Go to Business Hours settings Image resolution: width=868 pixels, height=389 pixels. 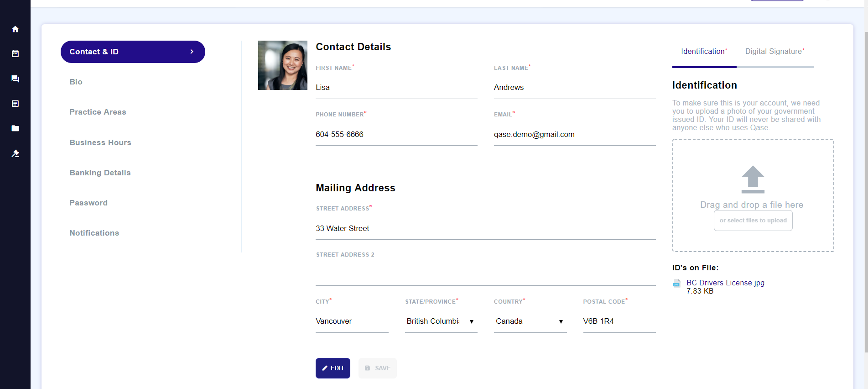[x=100, y=142]
